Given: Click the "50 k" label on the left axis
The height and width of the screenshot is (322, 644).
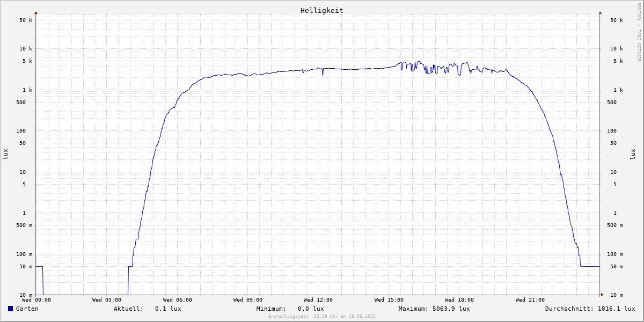Looking at the screenshot, I should pos(26,20).
